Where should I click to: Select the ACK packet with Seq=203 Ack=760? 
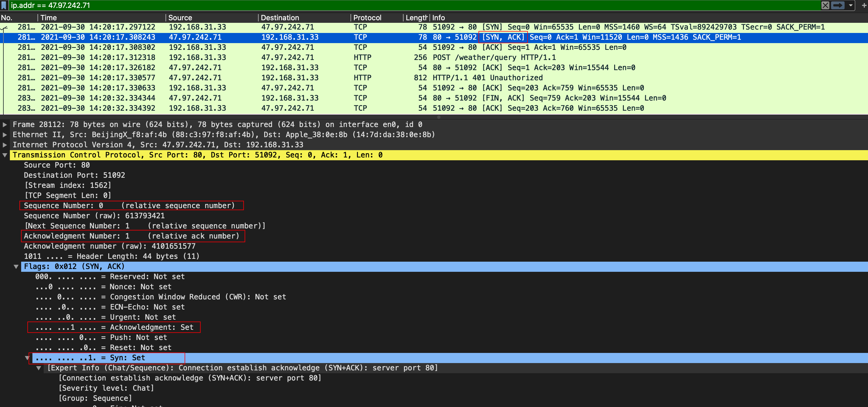coord(434,108)
